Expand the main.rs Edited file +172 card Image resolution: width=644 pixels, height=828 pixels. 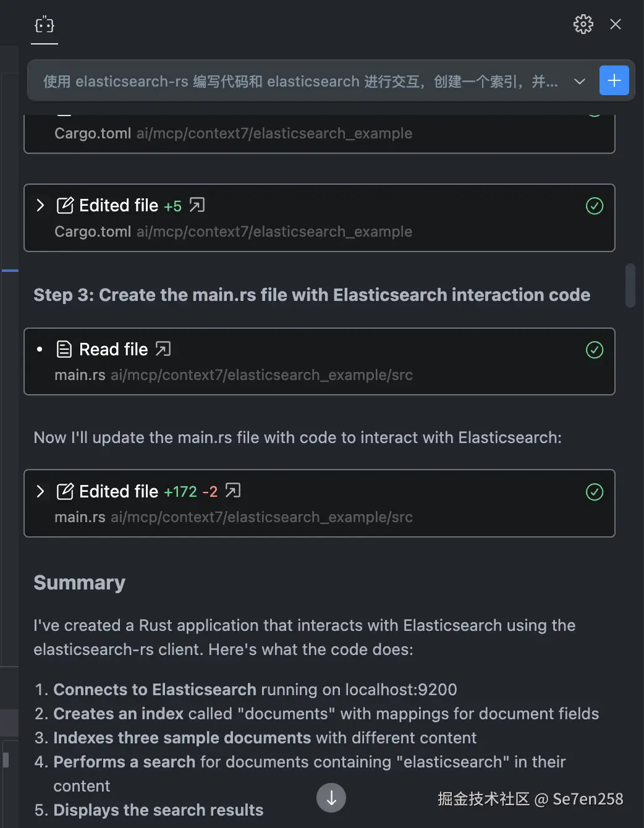click(x=41, y=491)
